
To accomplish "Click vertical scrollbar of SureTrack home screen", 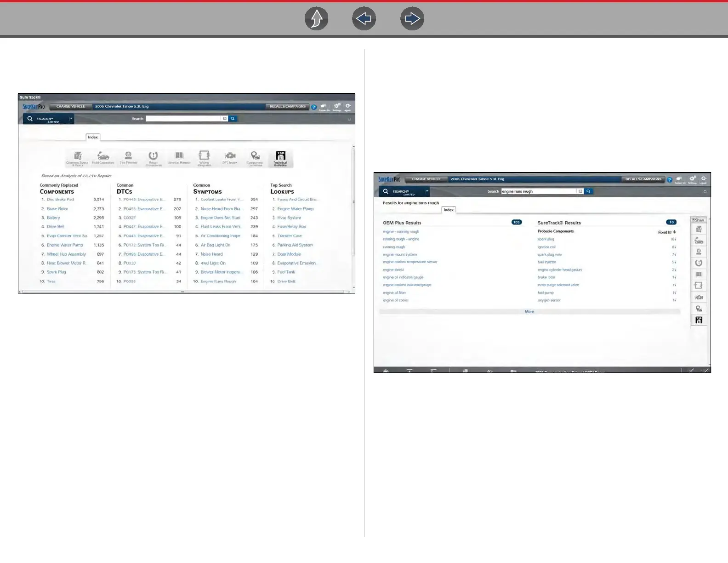I will (x=353, y=201).
